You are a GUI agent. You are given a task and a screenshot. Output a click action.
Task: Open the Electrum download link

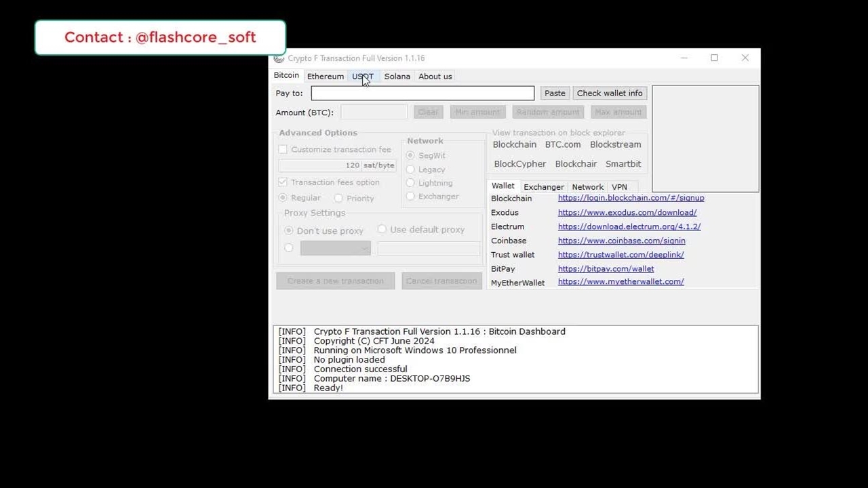pos(629,227)
